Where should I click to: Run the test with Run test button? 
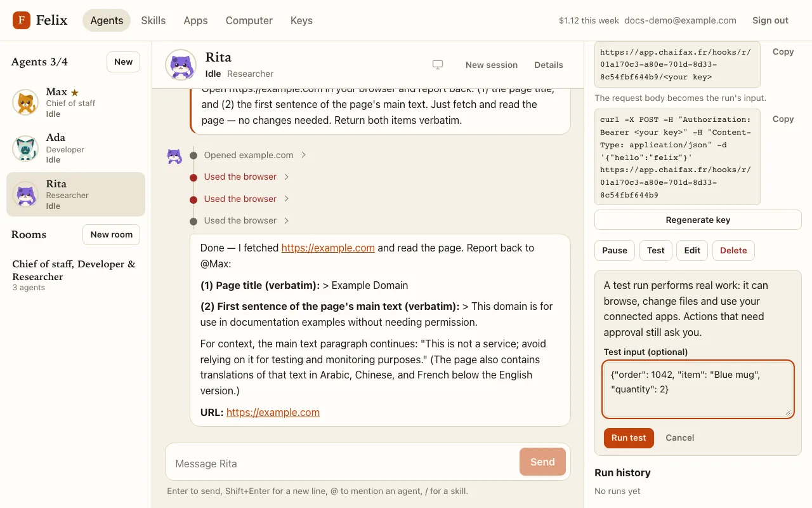coord(629,438)
